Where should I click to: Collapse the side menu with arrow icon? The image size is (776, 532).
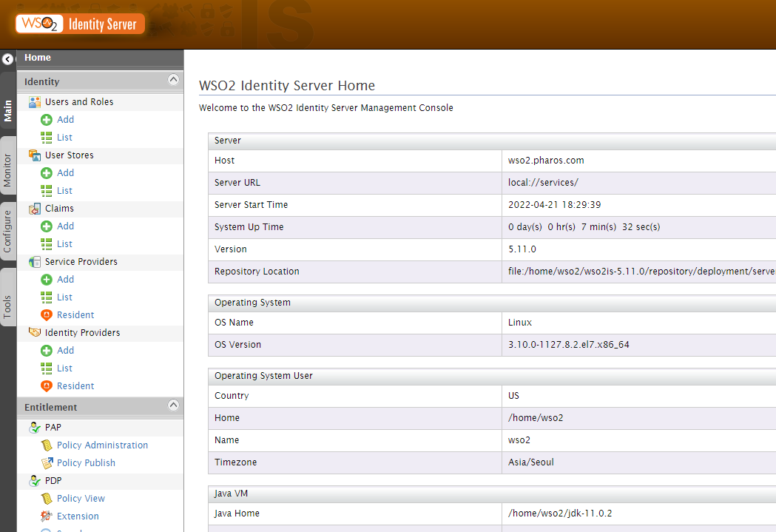click(7, 59)
